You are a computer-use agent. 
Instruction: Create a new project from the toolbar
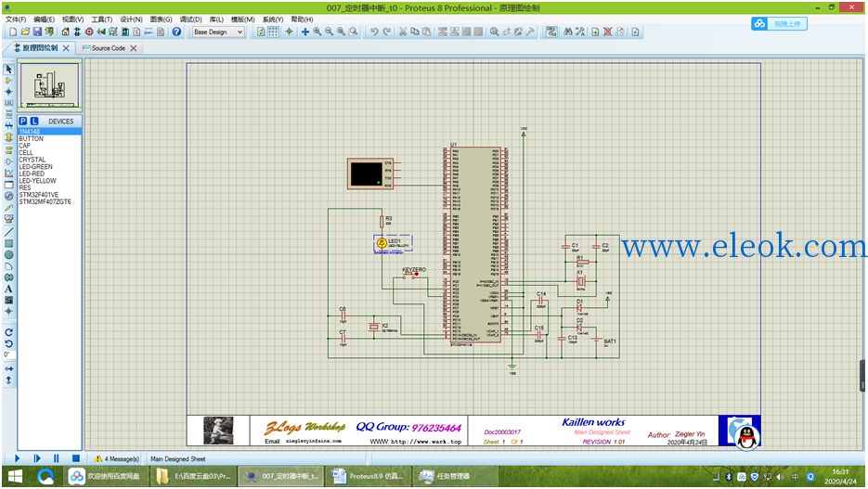13,32
